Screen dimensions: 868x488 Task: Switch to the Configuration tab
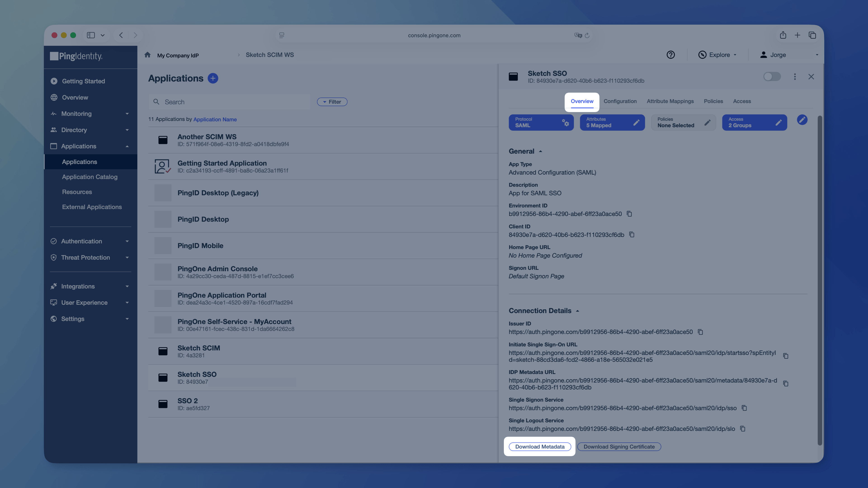tap(620, 101)
